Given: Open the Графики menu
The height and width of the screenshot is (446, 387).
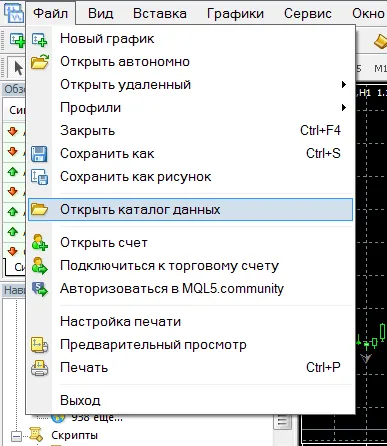Looking at the screenshot, I should coord(235,13).
